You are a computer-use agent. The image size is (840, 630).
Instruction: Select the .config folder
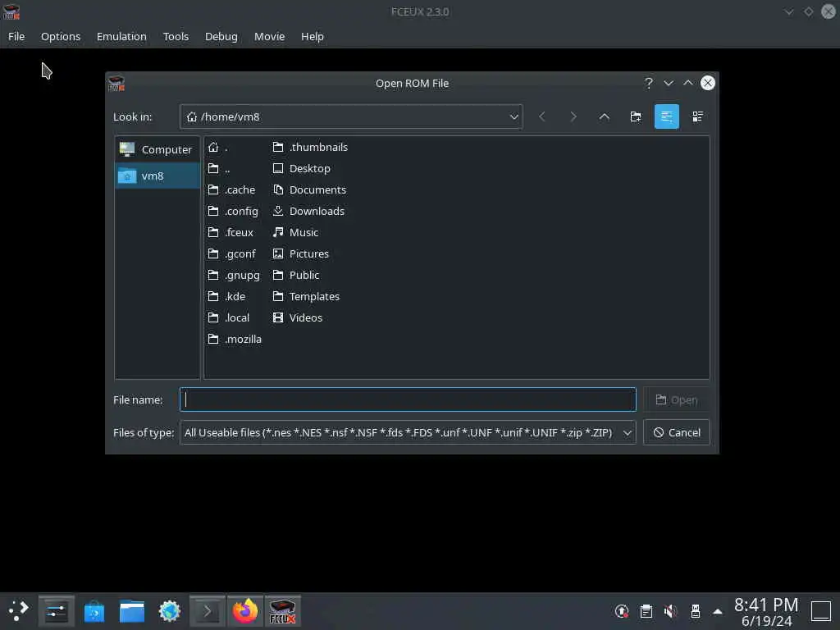(x=233, y=211)
